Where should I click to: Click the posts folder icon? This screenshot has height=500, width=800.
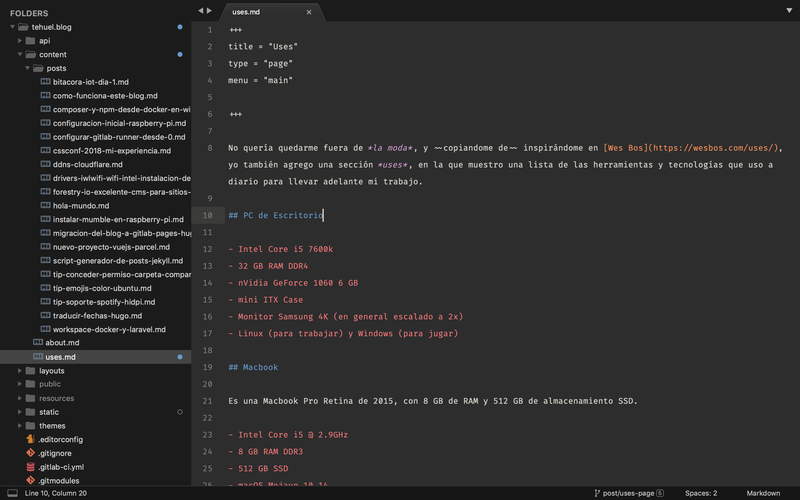[x=38, y=68]
